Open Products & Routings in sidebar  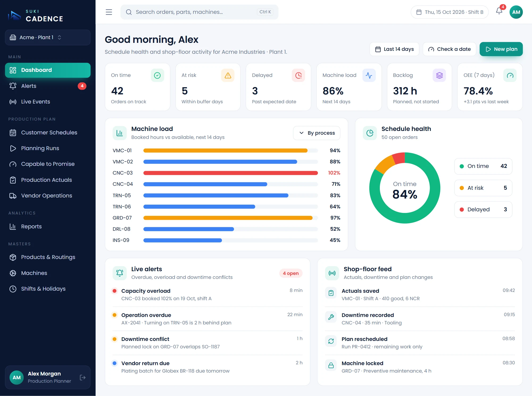[x=48, y=257]
